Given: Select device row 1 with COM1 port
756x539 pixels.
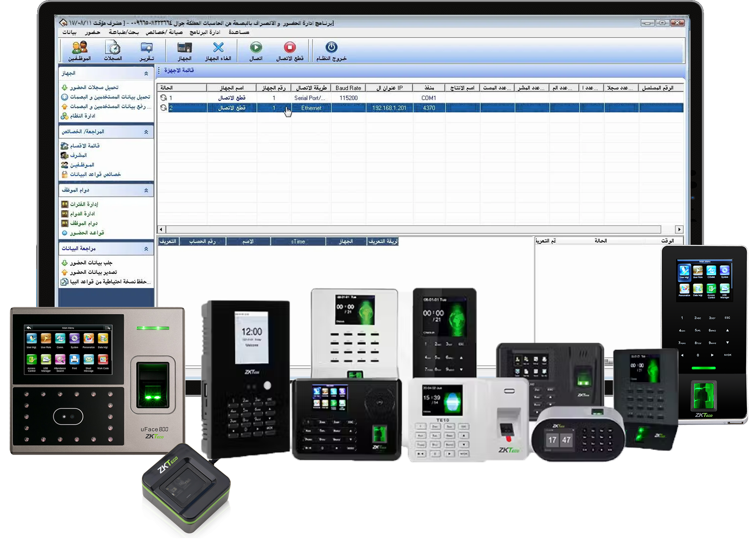Looking at the screenshot, I should click(428, 98).
